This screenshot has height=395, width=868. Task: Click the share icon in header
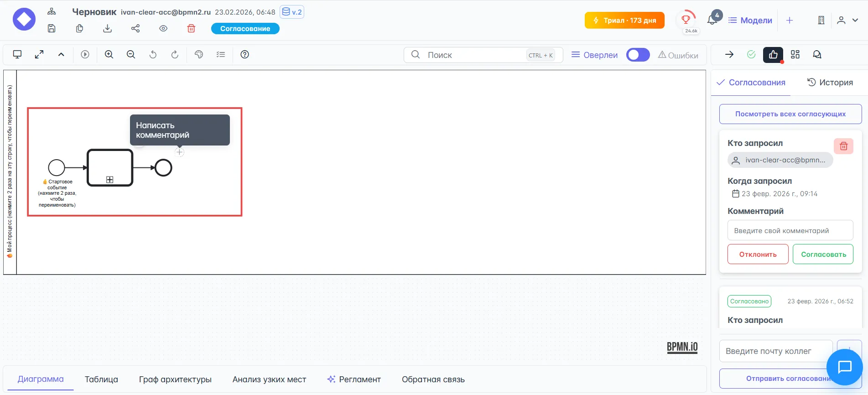(135, 28)
